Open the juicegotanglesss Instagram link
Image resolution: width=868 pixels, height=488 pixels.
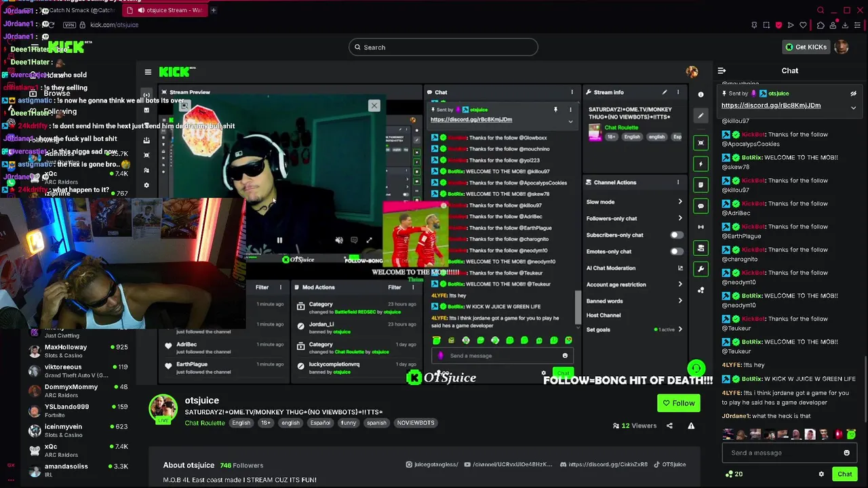click(x=432, y=464)
